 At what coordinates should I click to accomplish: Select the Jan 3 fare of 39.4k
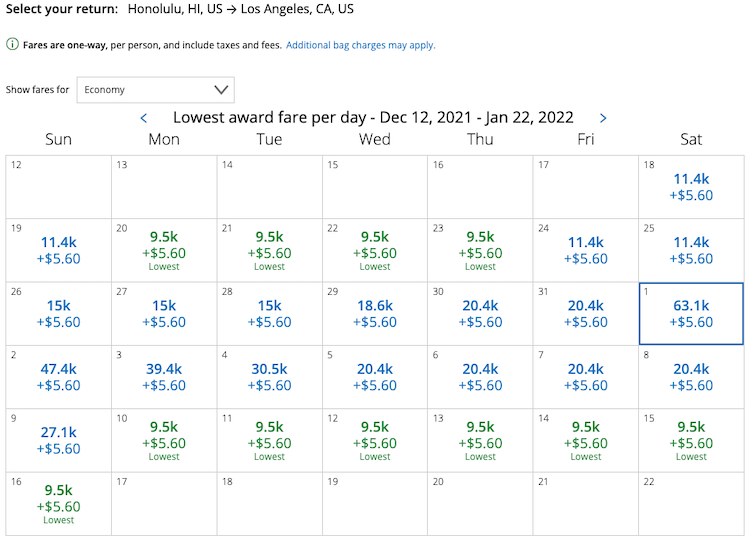pos(164,377)
